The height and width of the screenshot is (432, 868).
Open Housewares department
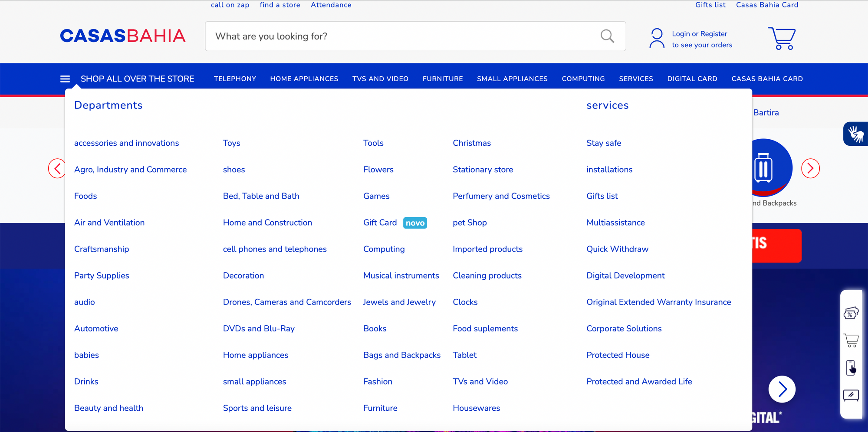coord(476,408)
